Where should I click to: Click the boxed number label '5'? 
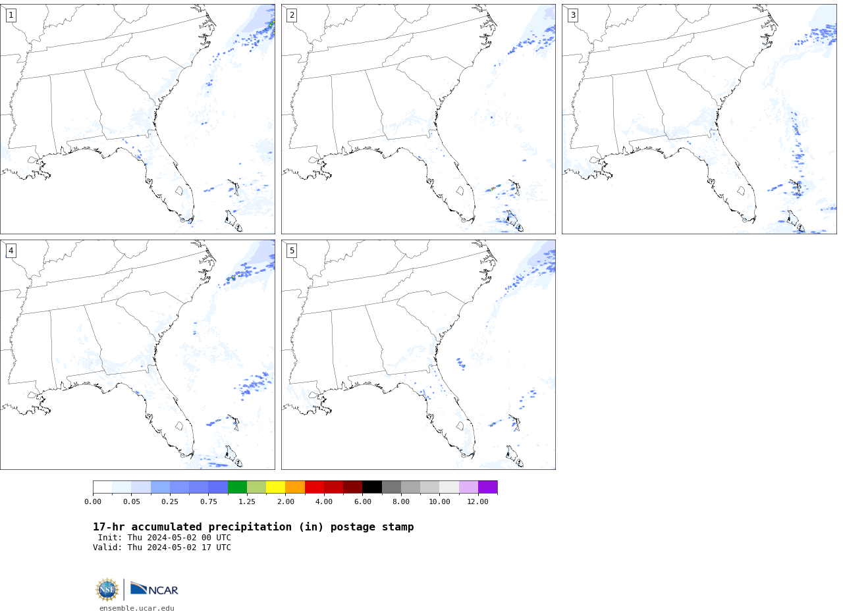(x=292, y=251)
